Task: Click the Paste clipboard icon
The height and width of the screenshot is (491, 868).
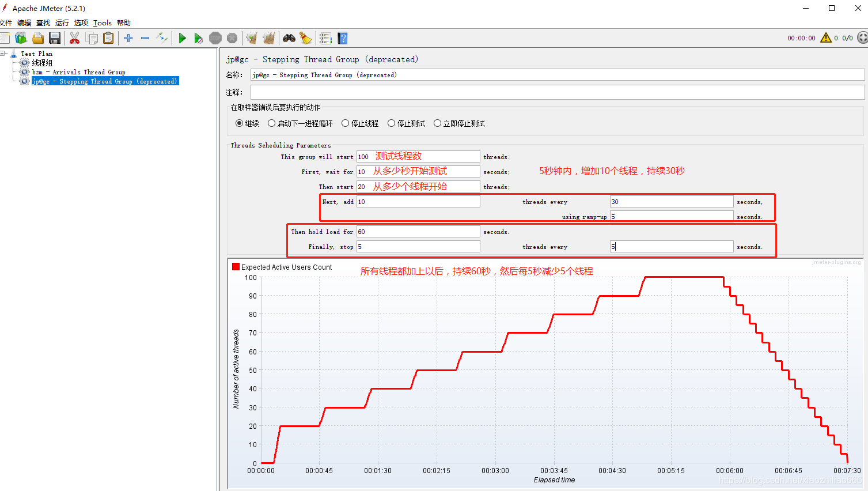Action: 108,38
